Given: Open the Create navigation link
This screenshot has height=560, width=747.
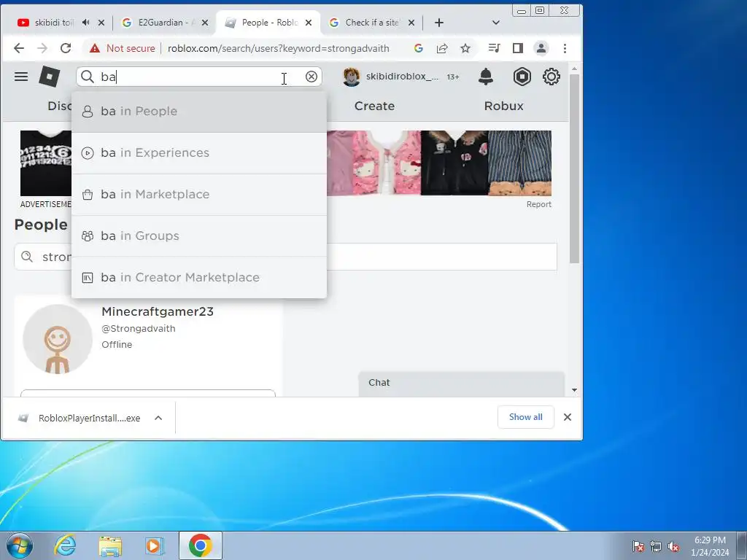Looking at the screenshot, I should point(374,106).
